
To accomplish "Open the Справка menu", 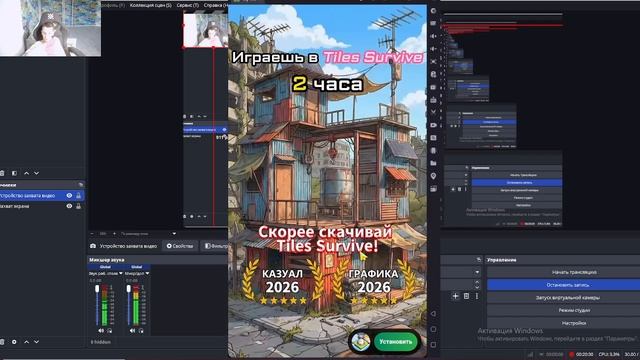I will (216, 5).
